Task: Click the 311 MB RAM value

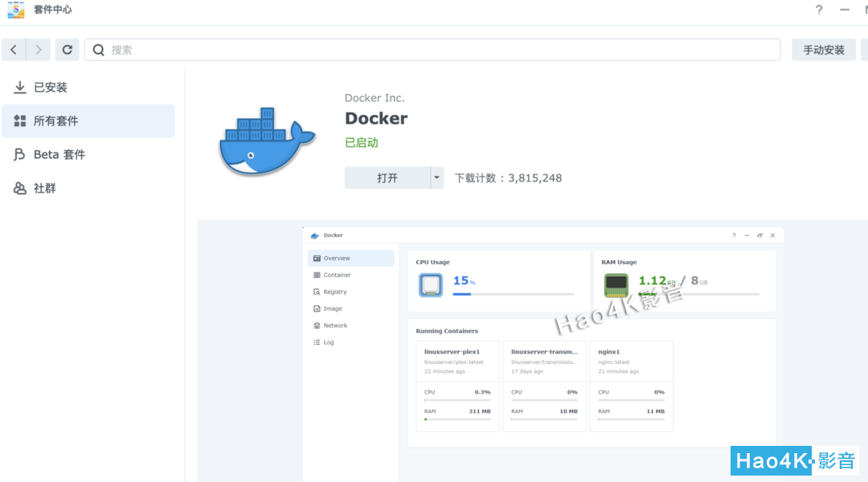Action: click(480, 411)
